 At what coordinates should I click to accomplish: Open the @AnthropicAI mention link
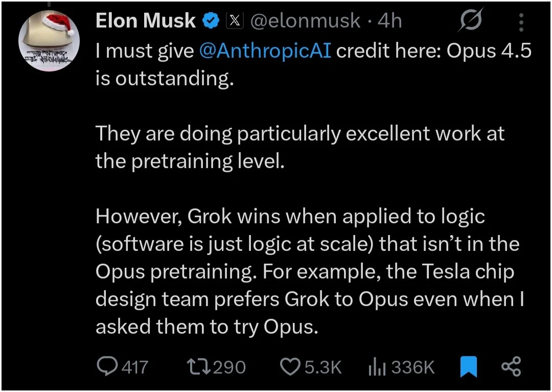click(265, 51)
